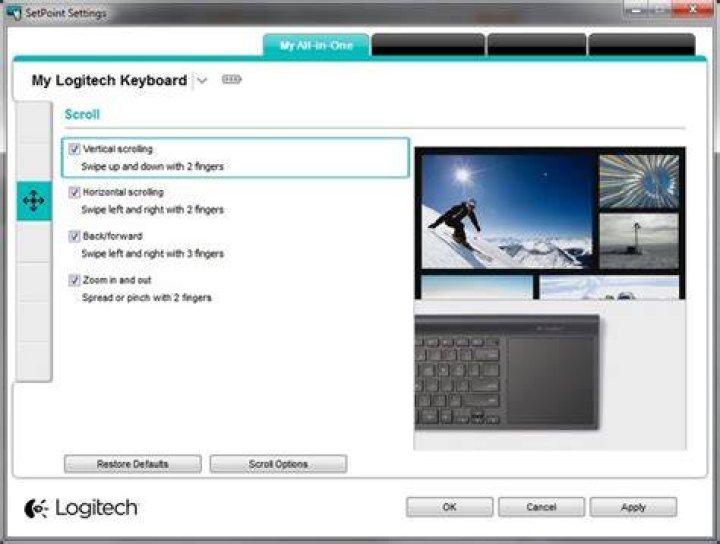This screenshot has width=720, height=544.
Task: Toggle the Vertical scrolling checkbox
Action: [x=74, y=149]
